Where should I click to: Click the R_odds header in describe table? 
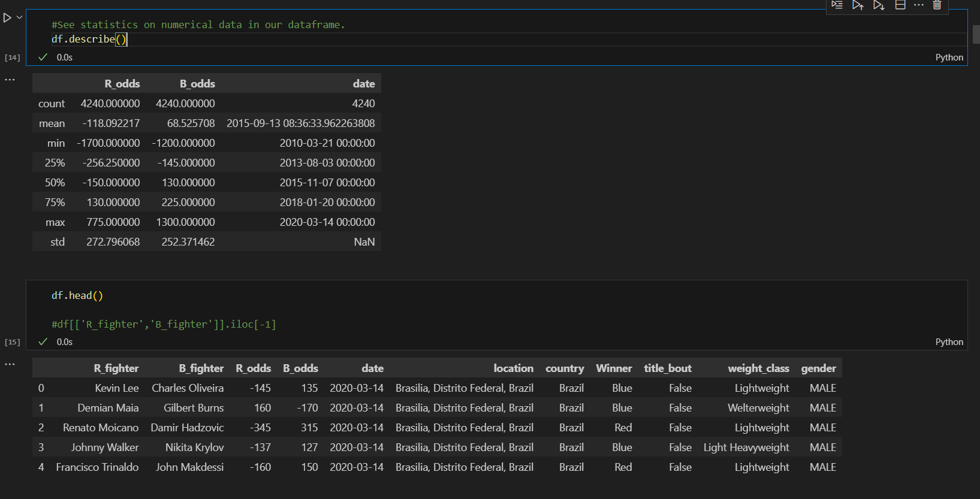pyautogui.click(x=122, y=84)
